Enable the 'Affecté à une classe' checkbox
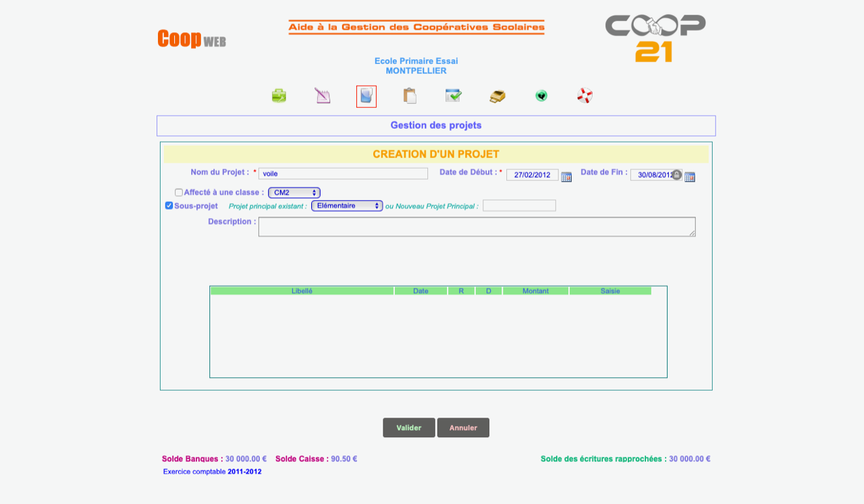864x504 pixels. click(x=179, y=192)
